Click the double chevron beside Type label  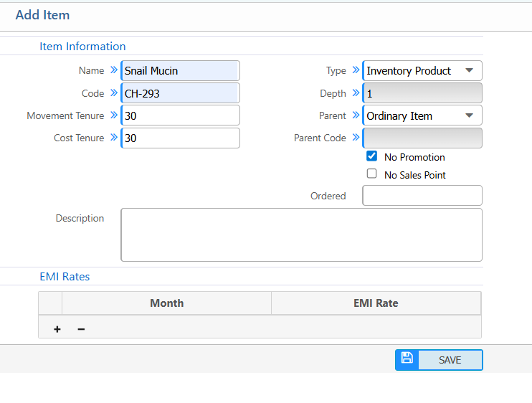tap(355, 70)
